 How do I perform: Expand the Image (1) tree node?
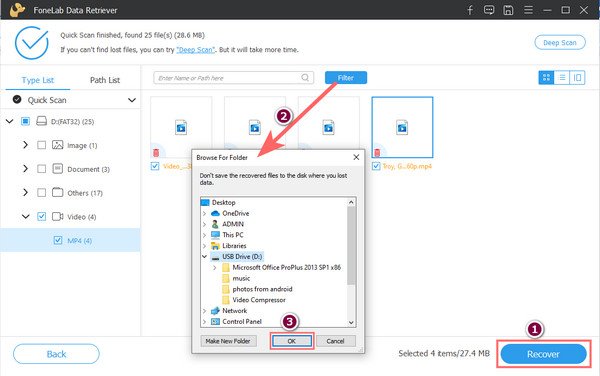pos(25,145)
